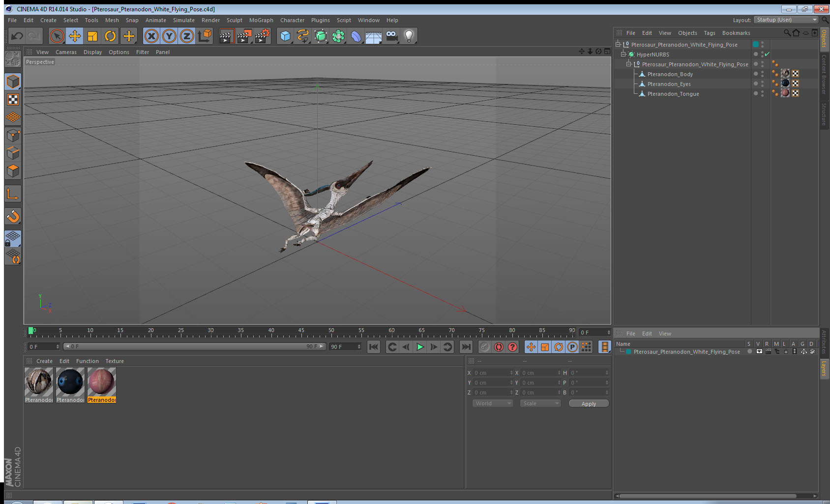Toggle Pteranodon_Body editor visibility dot
The height and width of the screenshot is (504, 830).
763,72
